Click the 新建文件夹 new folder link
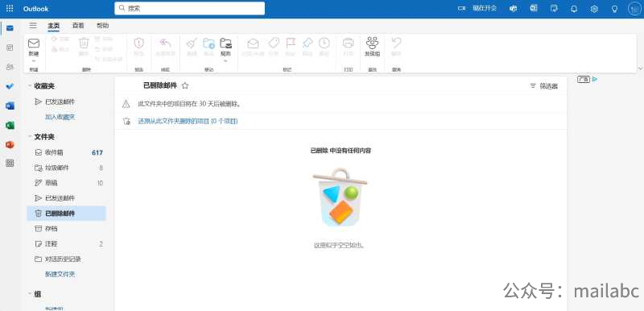 click(60, 274)
